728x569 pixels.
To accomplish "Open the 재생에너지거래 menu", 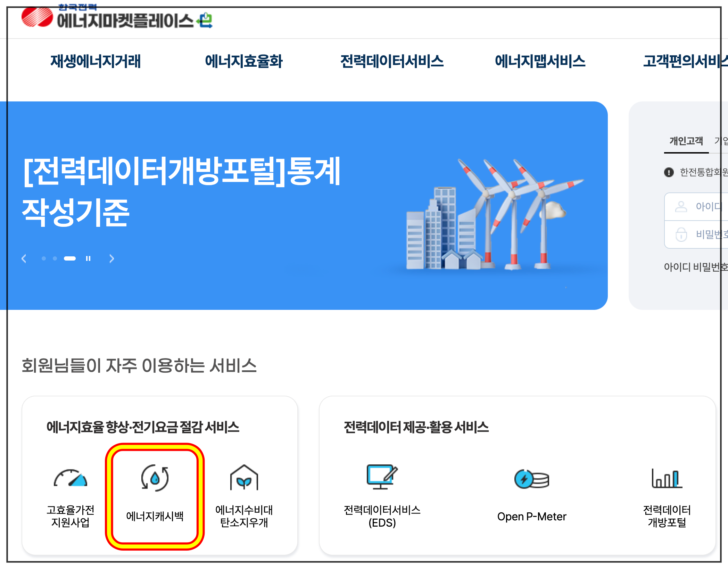I will click(96, 61).
